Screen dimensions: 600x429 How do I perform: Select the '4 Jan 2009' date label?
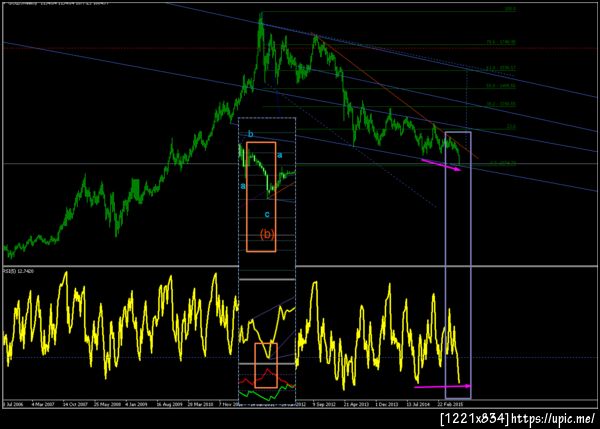(137, 404)
